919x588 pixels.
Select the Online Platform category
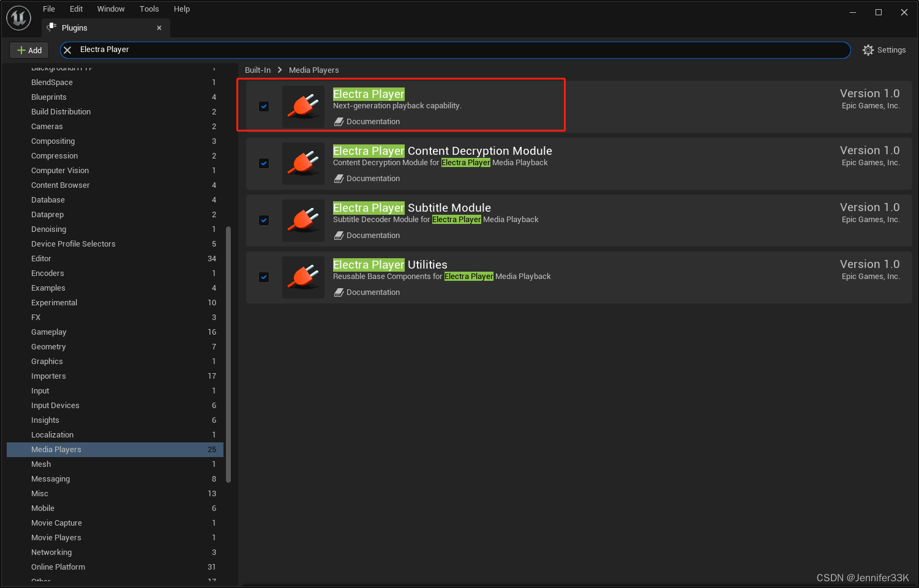[x=115, y=567]
